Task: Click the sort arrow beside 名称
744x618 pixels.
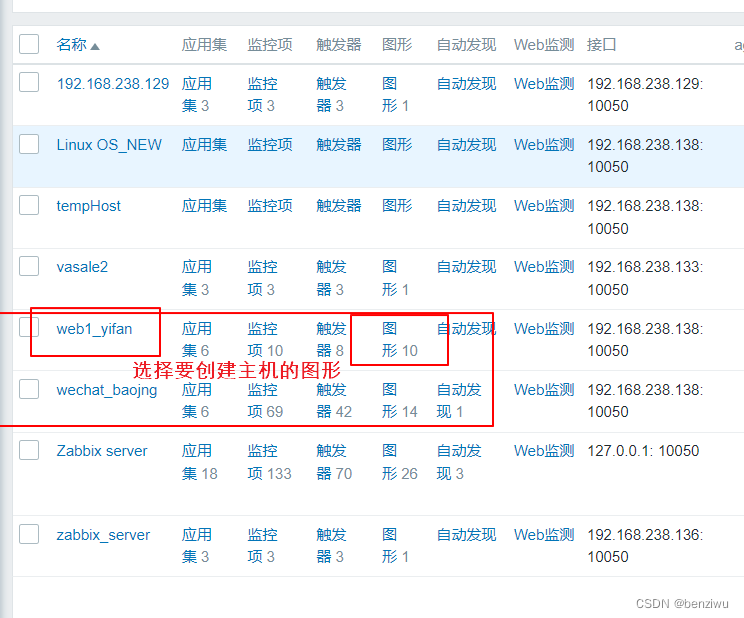Action: pos(95,46)
